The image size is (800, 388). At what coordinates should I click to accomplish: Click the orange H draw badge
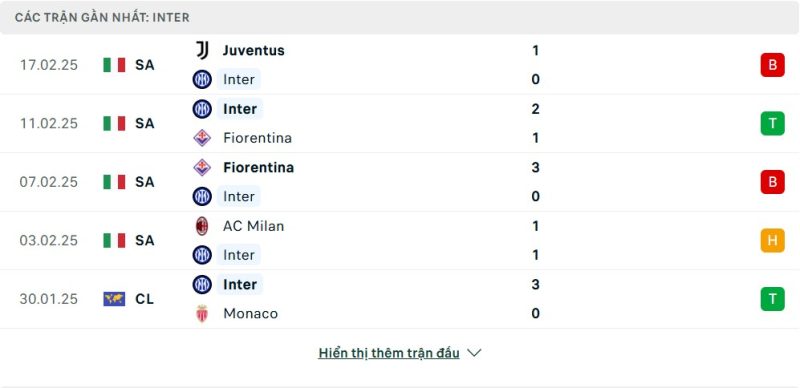772,240
